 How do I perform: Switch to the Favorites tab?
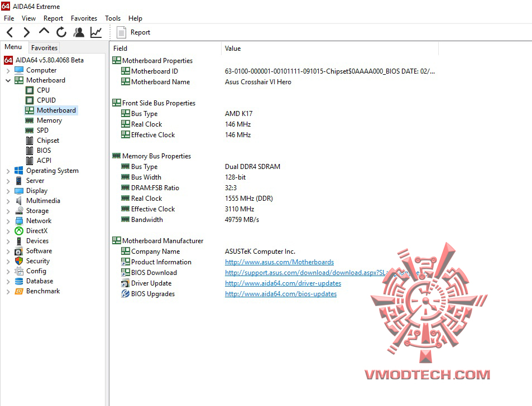click(45, 48)
